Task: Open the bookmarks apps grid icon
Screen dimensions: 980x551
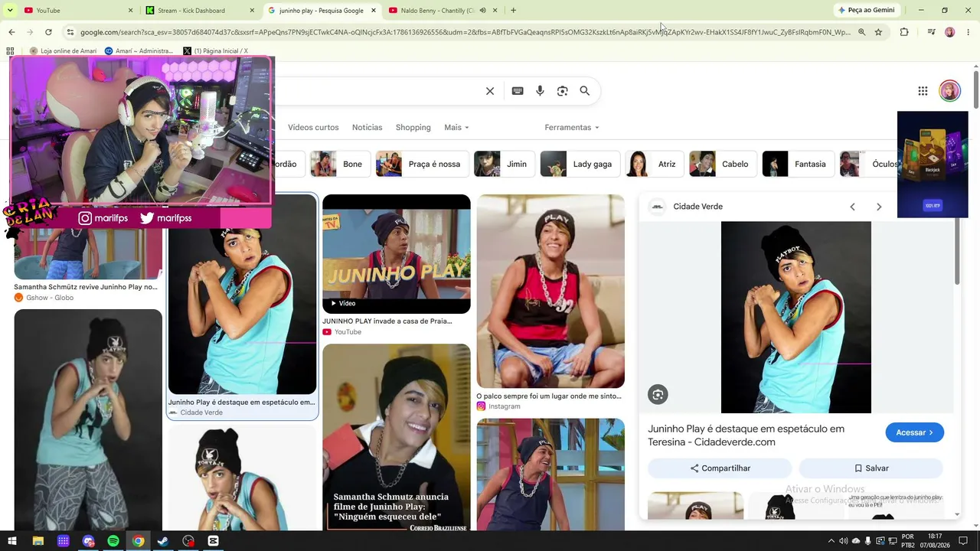Action: coord(10,51)
